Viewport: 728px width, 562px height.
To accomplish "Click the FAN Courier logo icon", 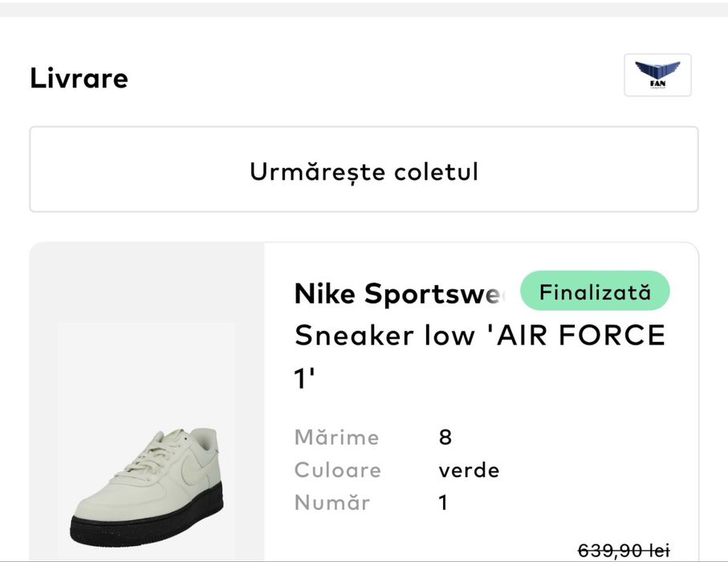I will pyautogui.click(x=657, y=75).
